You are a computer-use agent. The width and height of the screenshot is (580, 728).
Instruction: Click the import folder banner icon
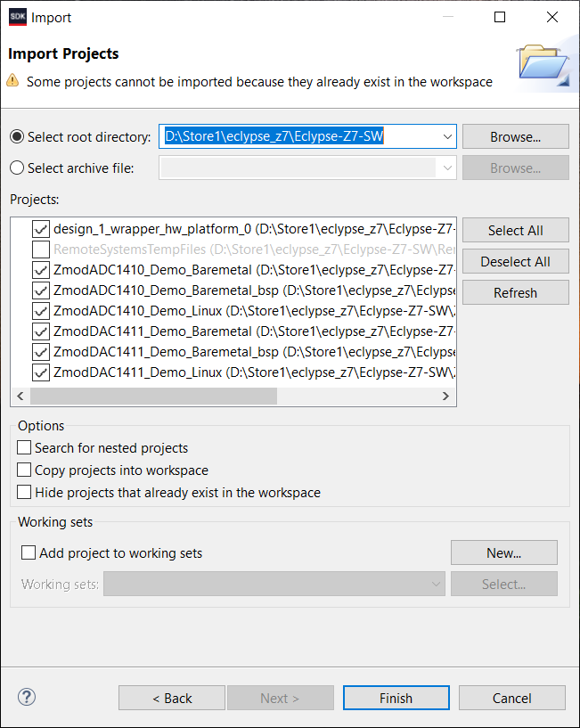pyautogui.click(x=543, y=64)
